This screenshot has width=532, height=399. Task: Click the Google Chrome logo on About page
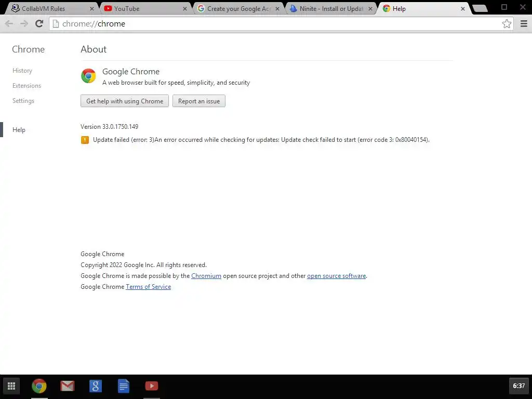(x=88, y=76)
